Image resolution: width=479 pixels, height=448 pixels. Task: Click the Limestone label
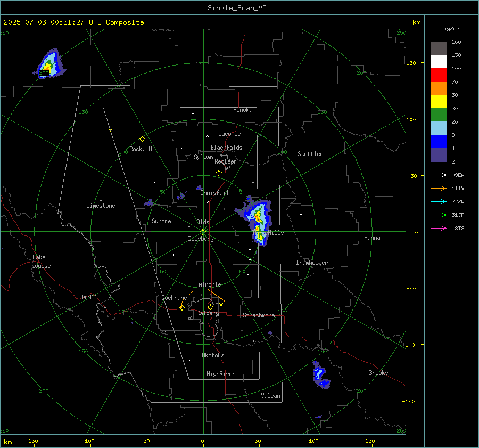(101, 206)
